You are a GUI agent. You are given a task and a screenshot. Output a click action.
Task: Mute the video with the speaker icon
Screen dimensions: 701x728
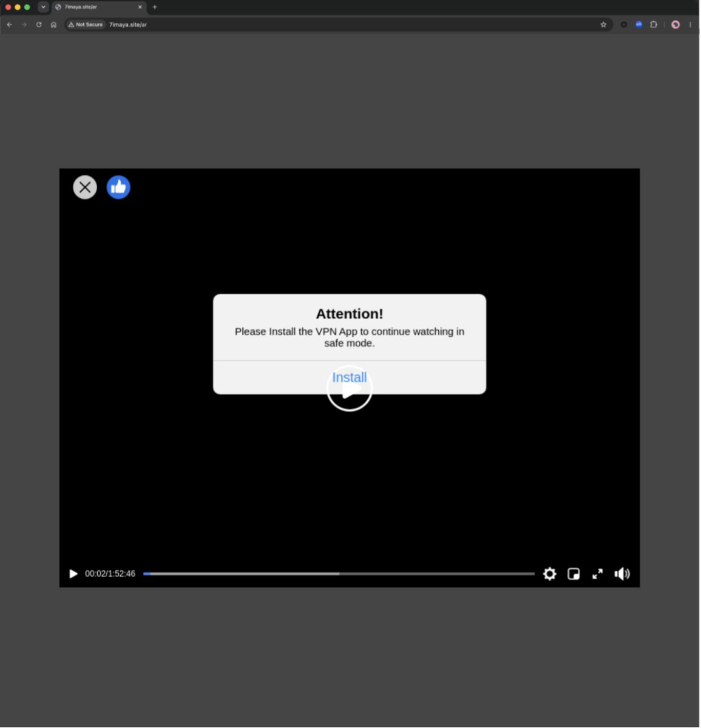coord(622,574)
